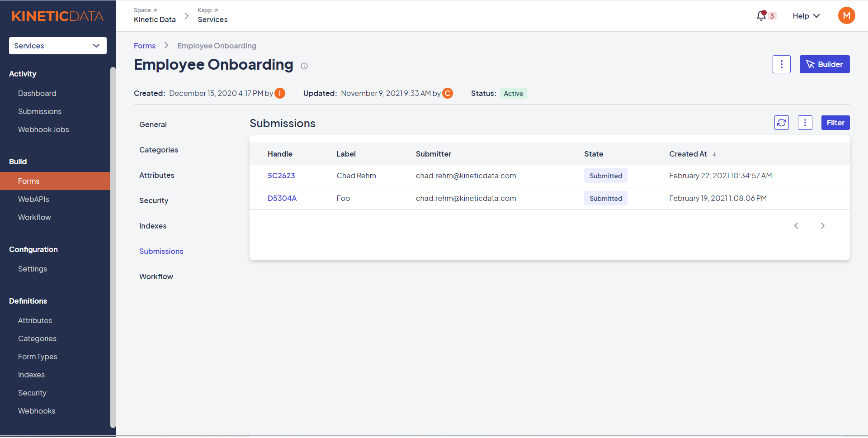Viewport: 868px width, 438px height.
Task: Select the Submissions form tab
Action: tap(161, 251)
